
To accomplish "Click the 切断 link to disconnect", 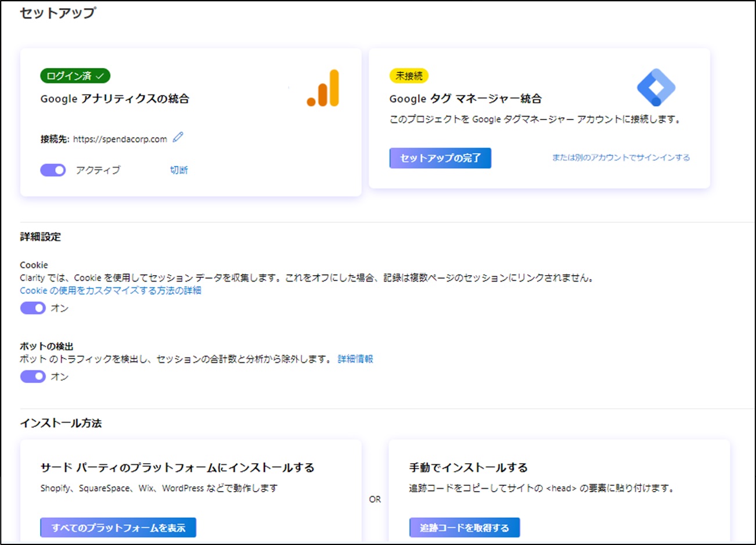I will [179, 170].
